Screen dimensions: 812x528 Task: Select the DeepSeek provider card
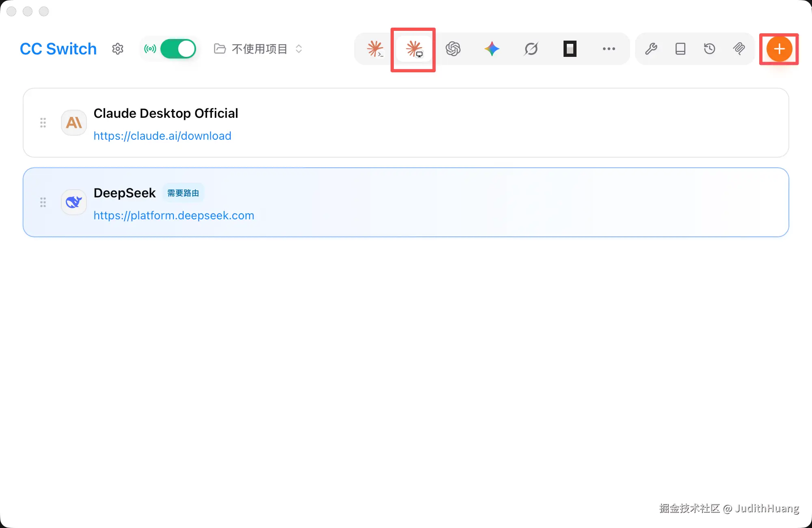coord(406,202)
